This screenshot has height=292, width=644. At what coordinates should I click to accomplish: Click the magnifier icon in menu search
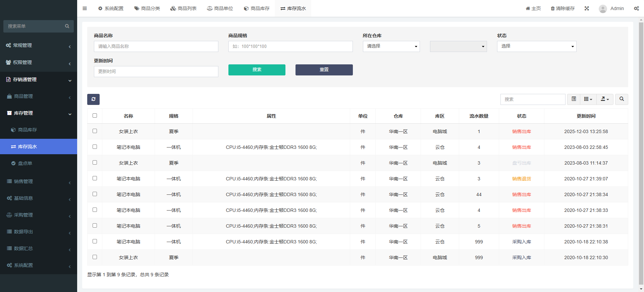tap(67, 26)
